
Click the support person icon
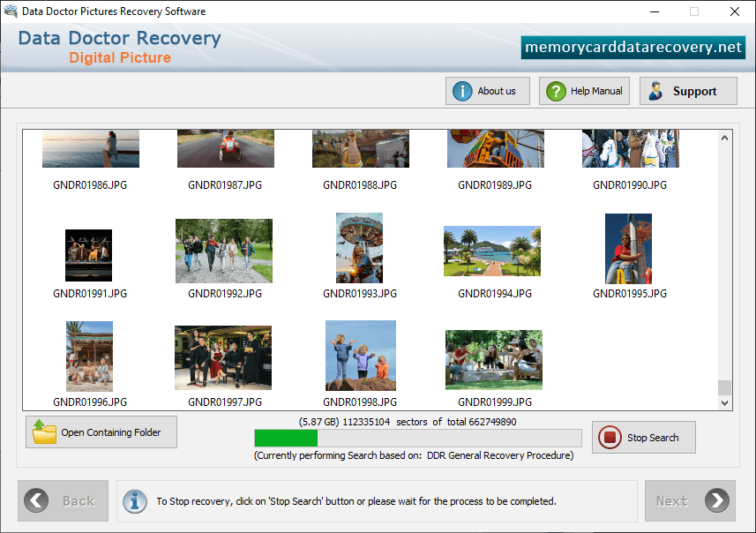pos(655,91)
